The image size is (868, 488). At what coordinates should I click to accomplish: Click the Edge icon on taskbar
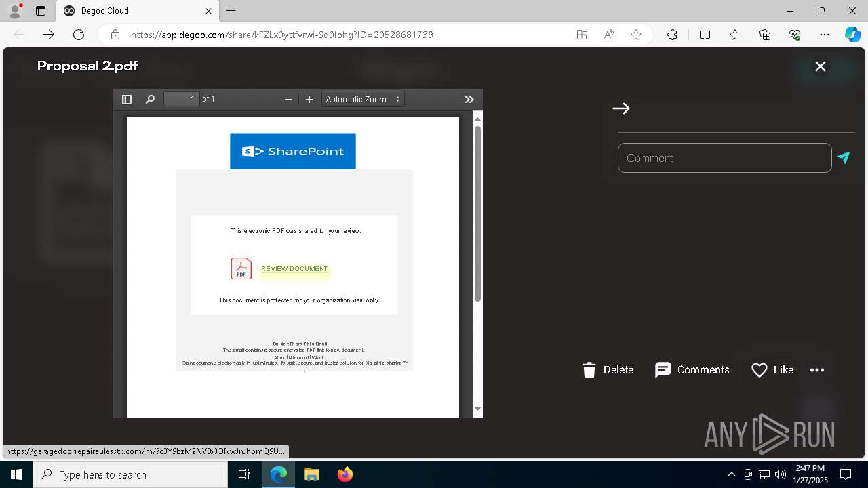[279, 474]
